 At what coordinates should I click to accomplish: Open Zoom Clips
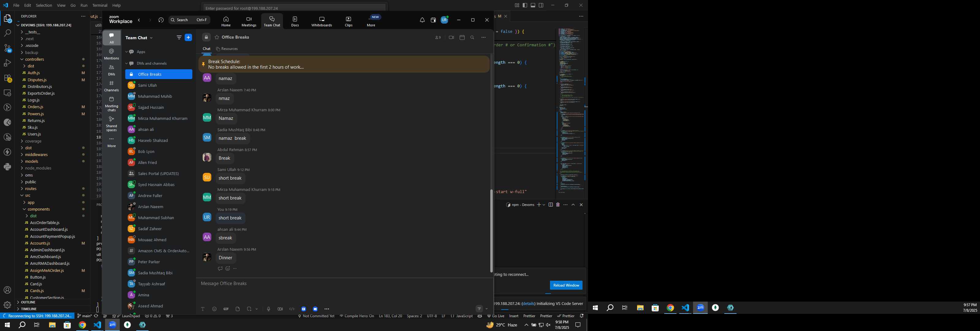pyautogui.click(x=349, y=21)
